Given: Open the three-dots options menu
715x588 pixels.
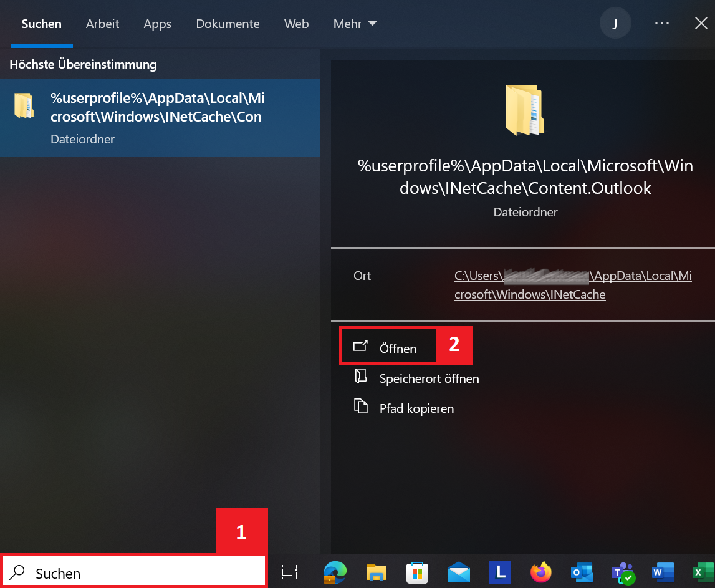Looking at the screenshot, I should [661, 24].
